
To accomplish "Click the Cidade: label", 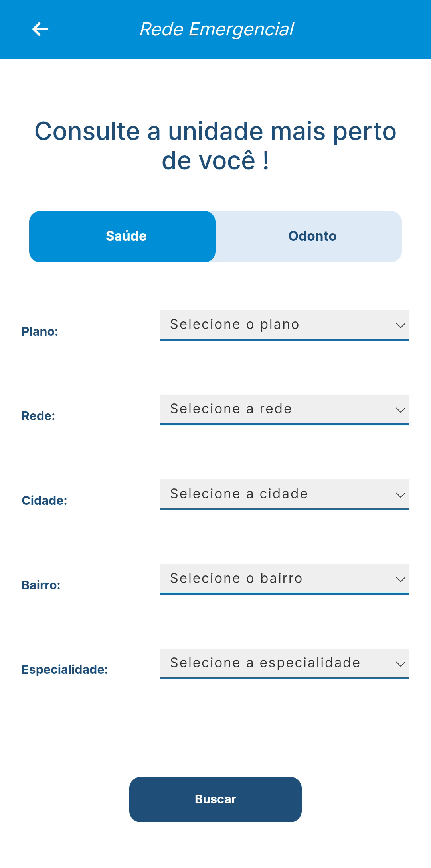I will 44,500.
